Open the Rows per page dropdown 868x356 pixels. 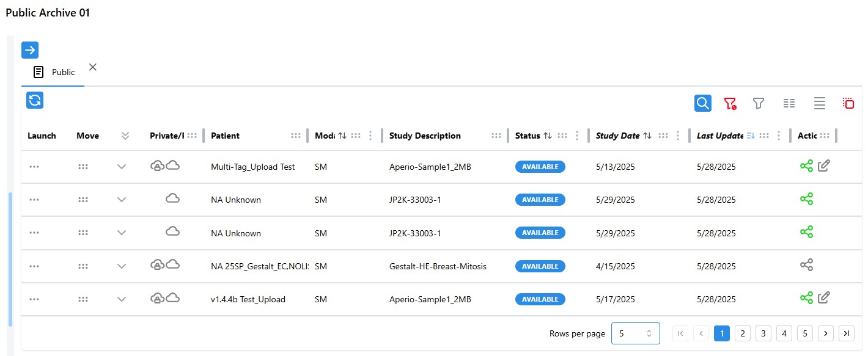(x=635, y=333)
